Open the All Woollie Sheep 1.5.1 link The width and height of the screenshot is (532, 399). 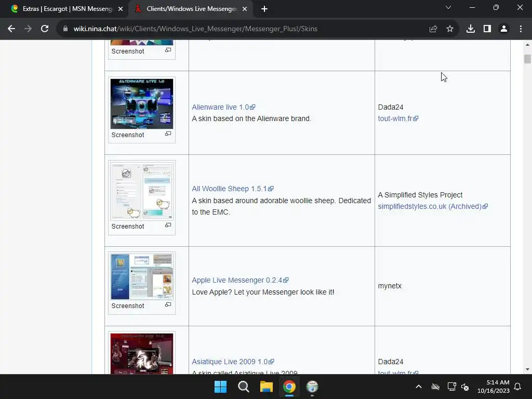[229, 189]
